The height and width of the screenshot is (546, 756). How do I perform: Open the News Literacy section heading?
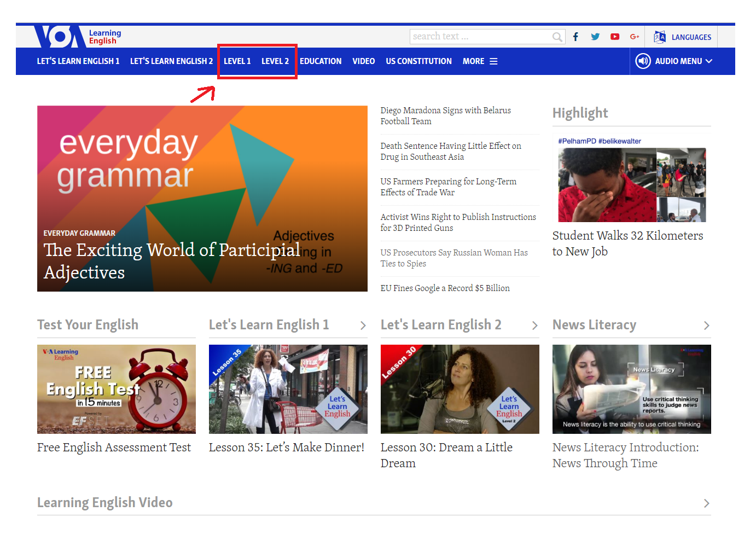[594, 325]
